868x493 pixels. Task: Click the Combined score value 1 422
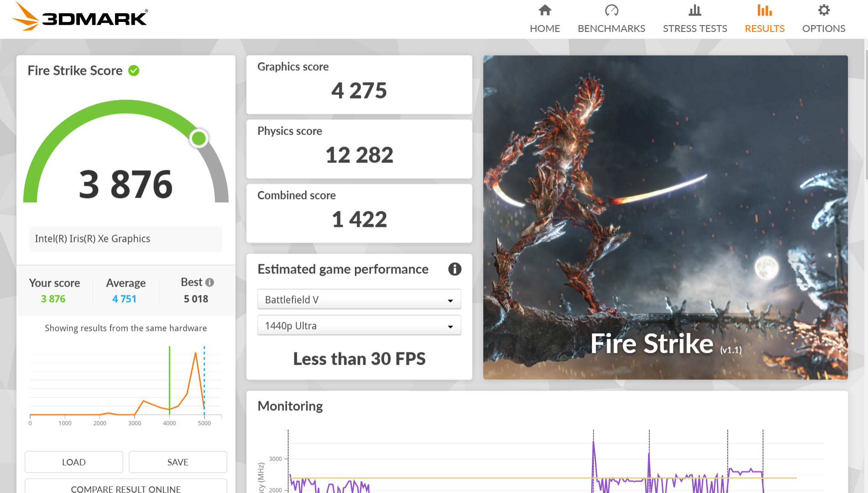(359, 219)
